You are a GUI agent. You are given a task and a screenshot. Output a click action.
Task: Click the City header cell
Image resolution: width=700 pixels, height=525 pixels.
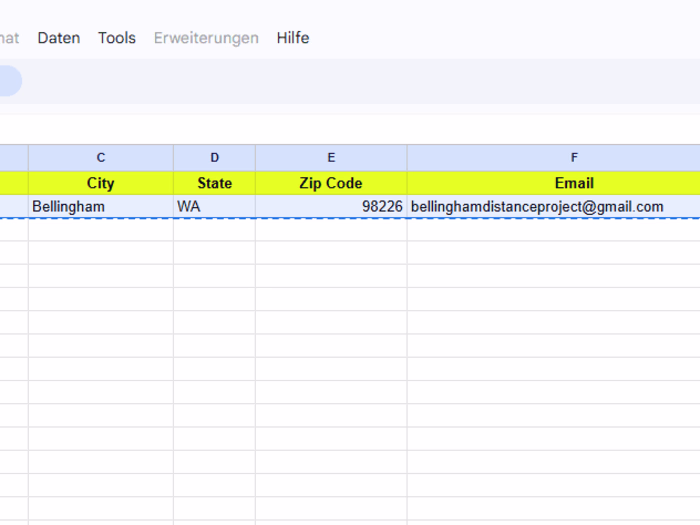click(x=101, y=183)
